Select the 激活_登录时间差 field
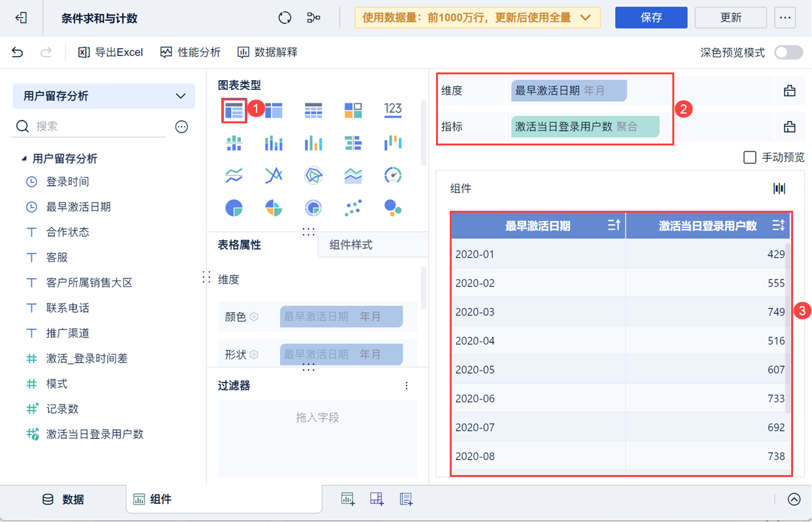 (87, 358)
